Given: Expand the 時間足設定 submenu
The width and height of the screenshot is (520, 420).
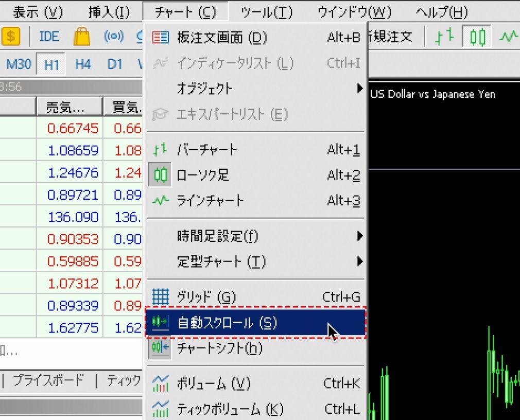Looking at the screenshot, I should (x=217, y=236).
